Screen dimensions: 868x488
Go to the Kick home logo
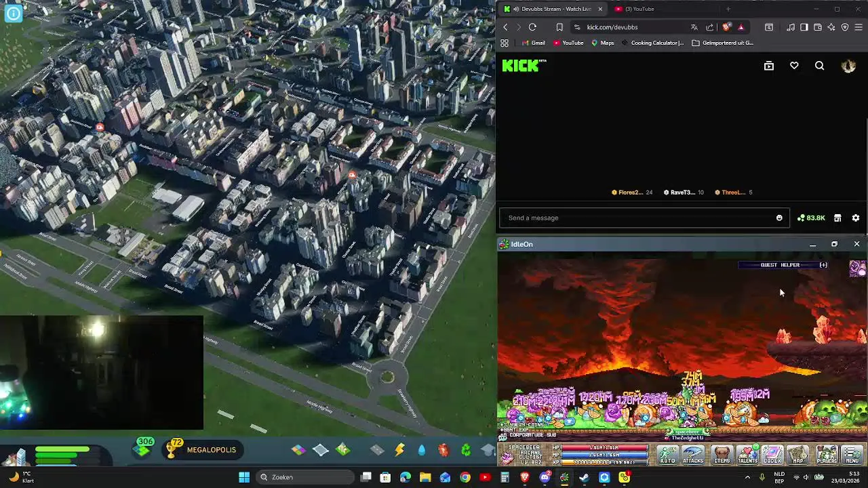524,66
